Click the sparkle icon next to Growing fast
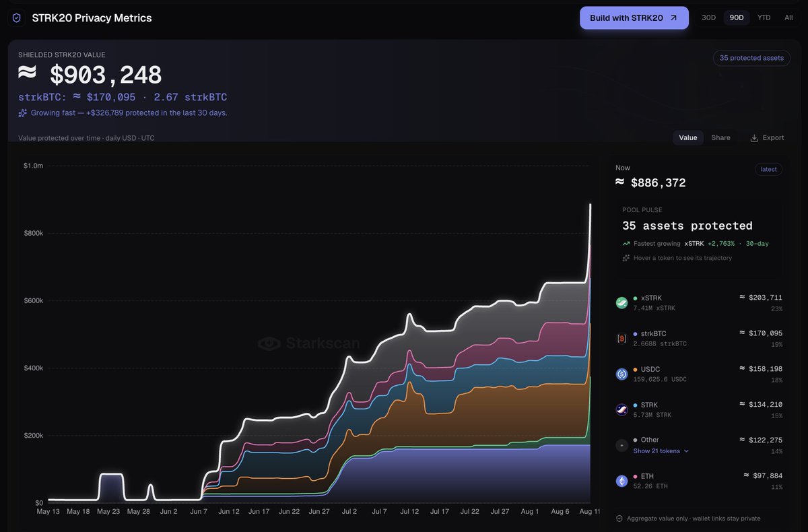808x532 pixels. (x=23, y=112)
